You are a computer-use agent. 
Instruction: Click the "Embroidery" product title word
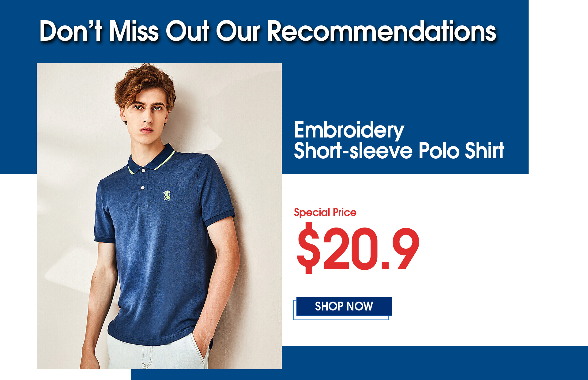(349, 130)
